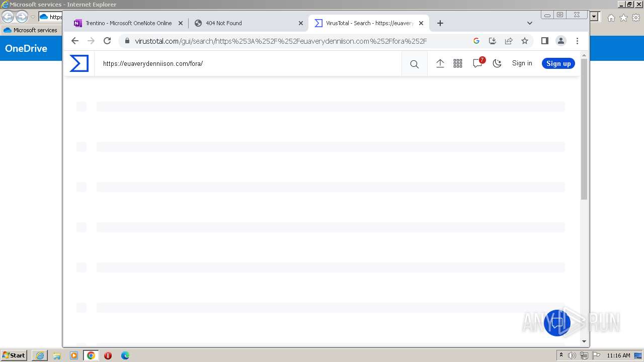Click the Action Center flag icon
The image size is (644, 362).
(x=596, y=355)
